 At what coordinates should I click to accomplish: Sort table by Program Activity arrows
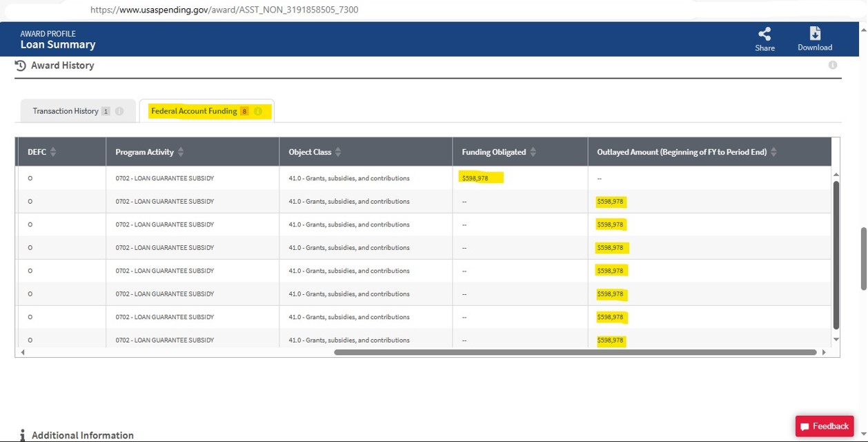(x=181, y=152)
